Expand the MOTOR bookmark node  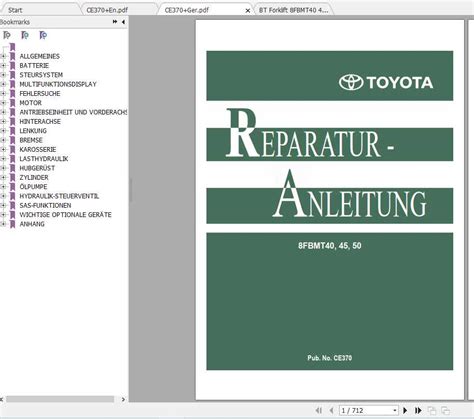(x=3, y=103)
